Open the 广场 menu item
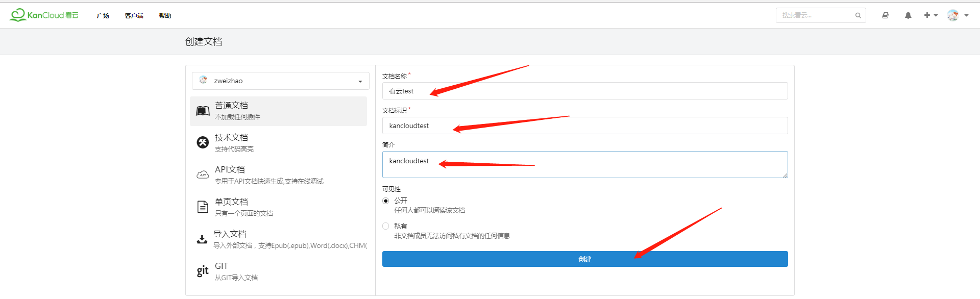 [x=103, y=16]
